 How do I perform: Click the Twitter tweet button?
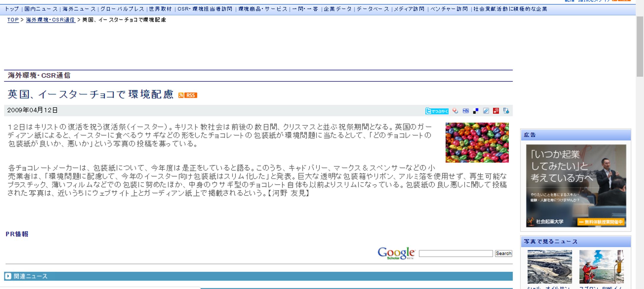point(437,111)
